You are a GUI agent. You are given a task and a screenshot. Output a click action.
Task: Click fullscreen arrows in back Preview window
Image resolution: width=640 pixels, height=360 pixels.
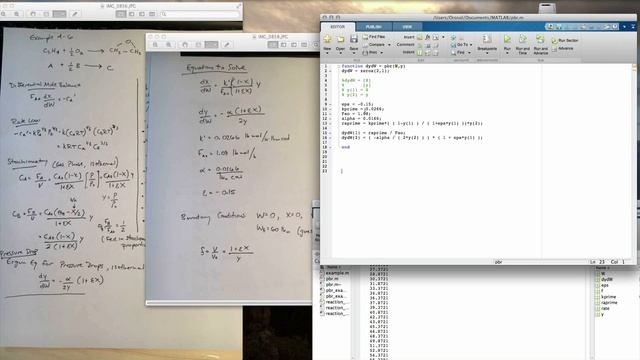pyautogui.click(x=239, y=6)
